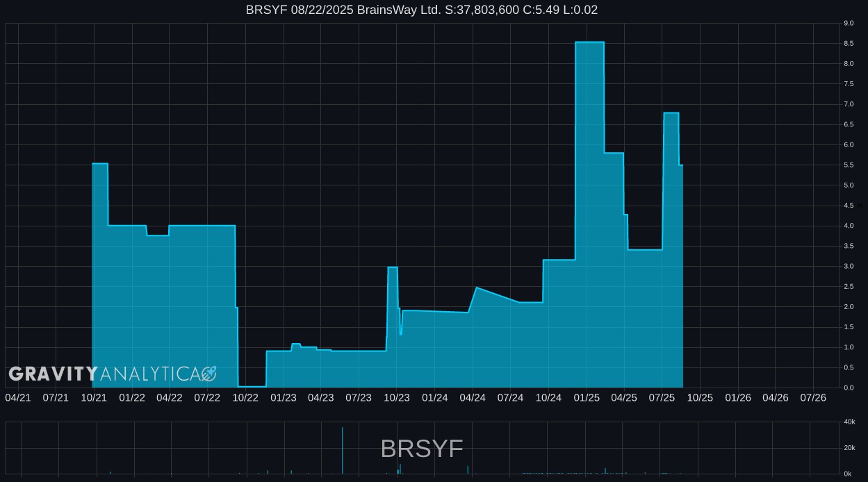Click the 01/22 date axis label
Screen dimensions: 868x482
(132, 397)
